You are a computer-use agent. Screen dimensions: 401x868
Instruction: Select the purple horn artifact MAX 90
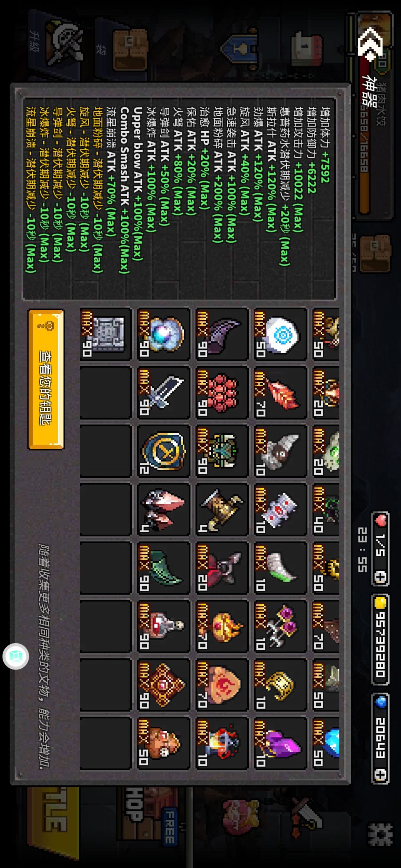point(222,334)
